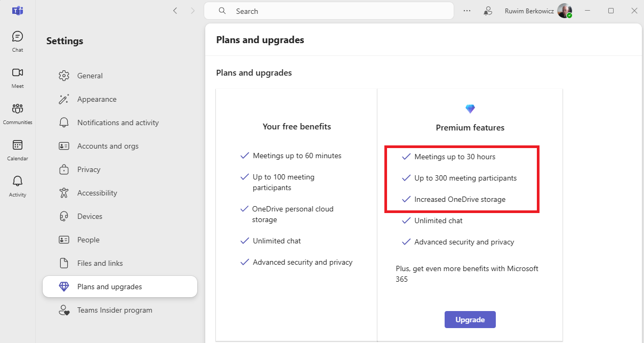Open the Chat icon in sidebar
Viewport: 644px width, 343px height.
tap(18, 40)
